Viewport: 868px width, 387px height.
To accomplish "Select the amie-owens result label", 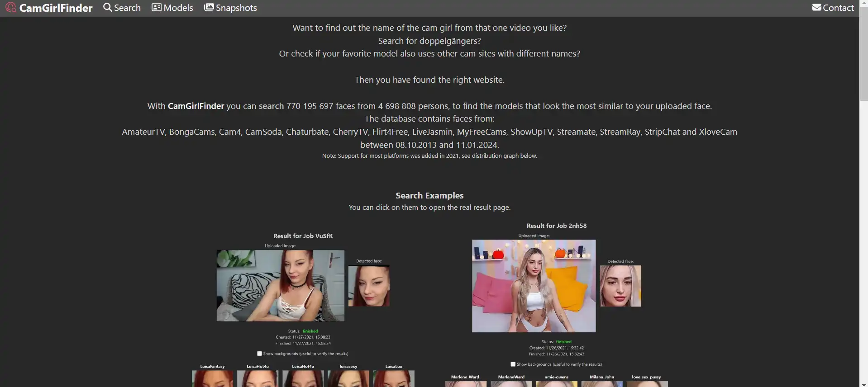I will 556,377.
